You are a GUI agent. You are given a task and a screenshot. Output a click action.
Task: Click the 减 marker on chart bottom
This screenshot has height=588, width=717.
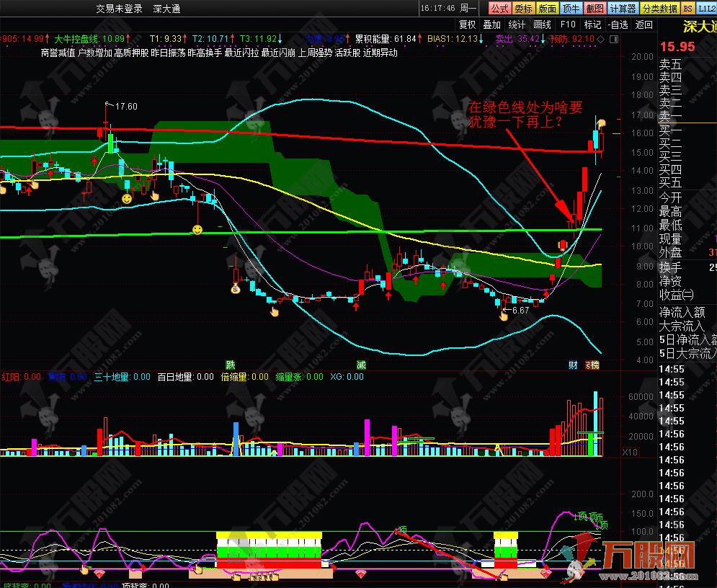click(x=361, y=365)
